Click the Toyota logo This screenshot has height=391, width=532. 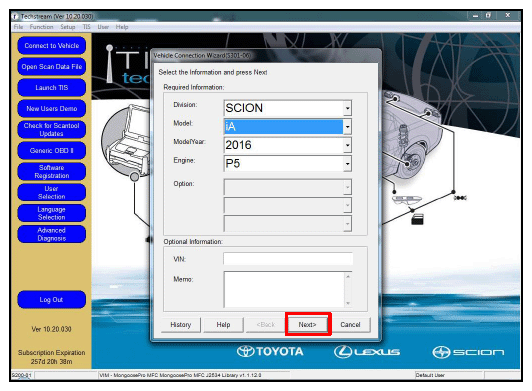pyautogui.click(x=270, y=351)
